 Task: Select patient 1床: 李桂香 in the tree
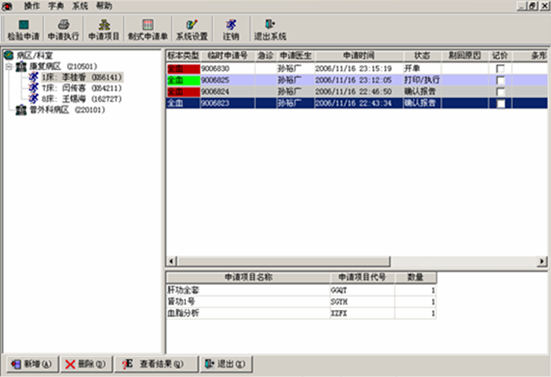point(82,77)
